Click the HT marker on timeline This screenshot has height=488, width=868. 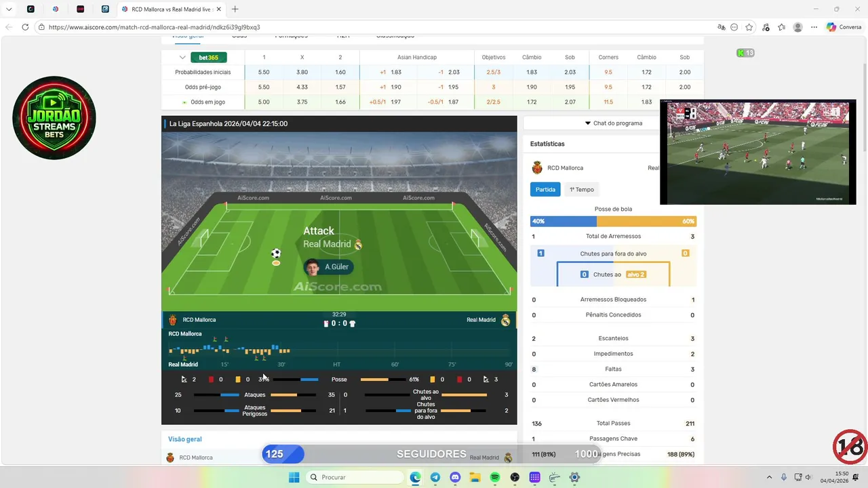coord(337,365)
